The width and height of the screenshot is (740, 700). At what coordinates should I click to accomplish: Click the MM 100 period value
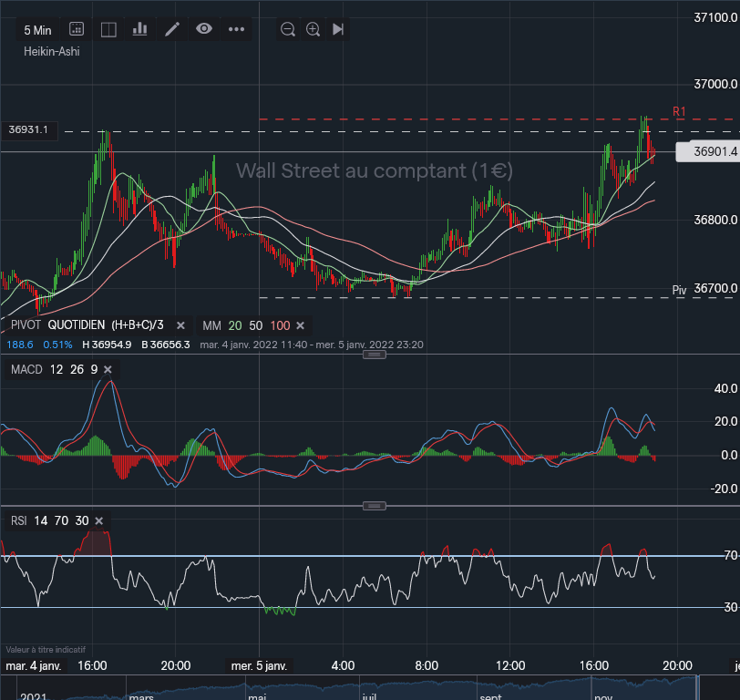click(x=280, y=325)
